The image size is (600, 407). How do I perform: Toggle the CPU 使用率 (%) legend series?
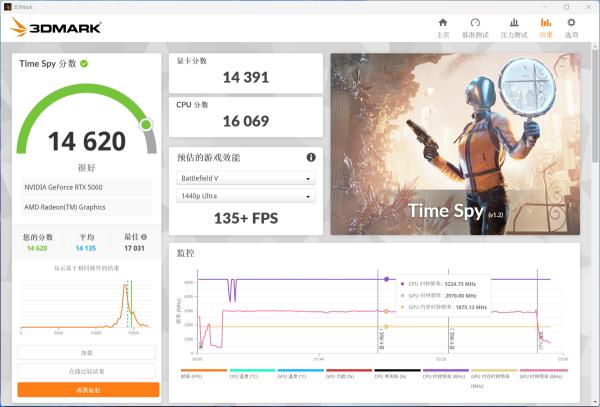click(x=397, y=374)
